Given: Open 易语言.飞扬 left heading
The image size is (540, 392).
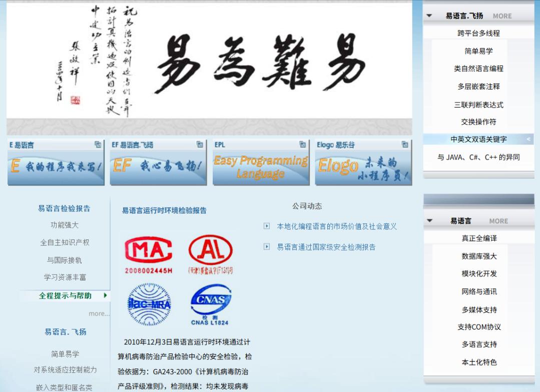Looking at the screenshot, I should 66,332.
